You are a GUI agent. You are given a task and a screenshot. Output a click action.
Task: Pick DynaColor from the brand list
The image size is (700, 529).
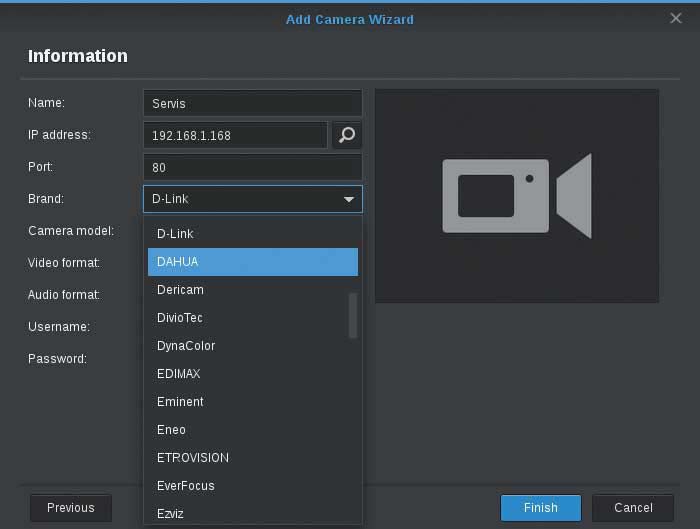pos(253,346)
